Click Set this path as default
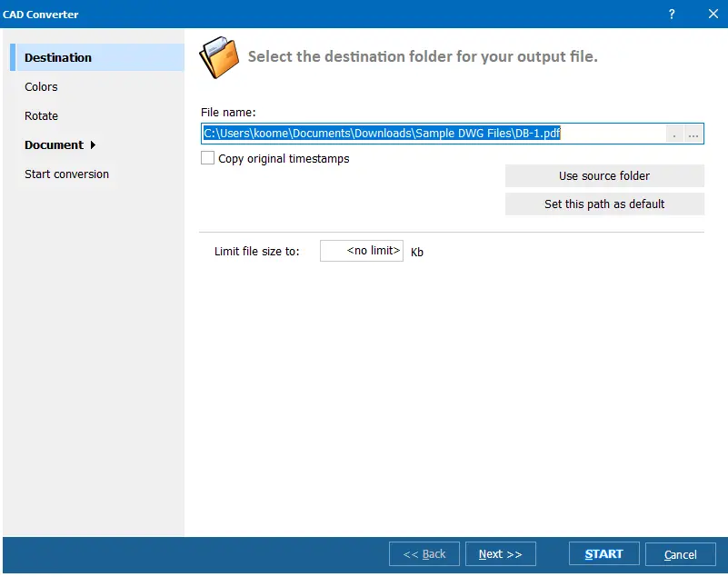The image size is (728, 577). 604,204
